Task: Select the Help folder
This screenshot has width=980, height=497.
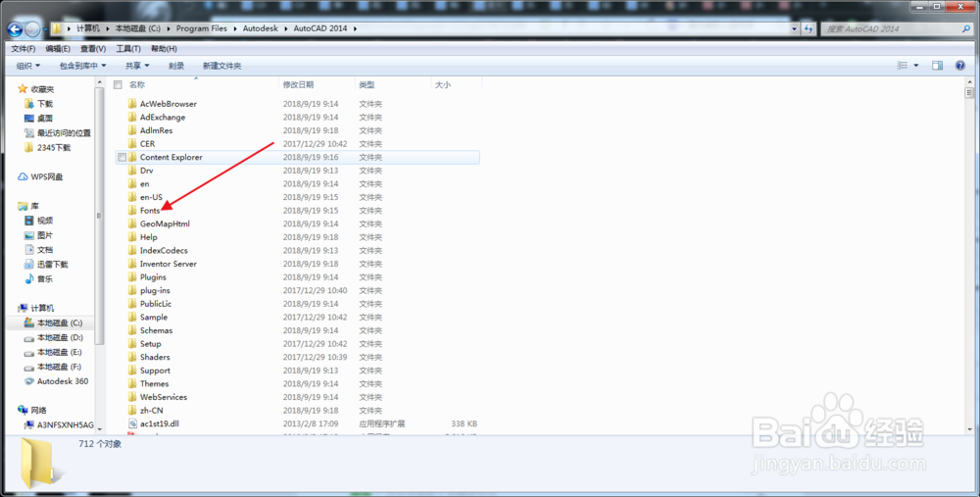Action: [149, 237]
